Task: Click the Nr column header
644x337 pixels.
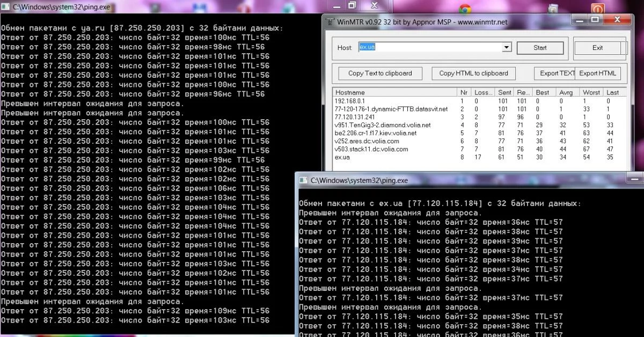Action: pos(465,92)
